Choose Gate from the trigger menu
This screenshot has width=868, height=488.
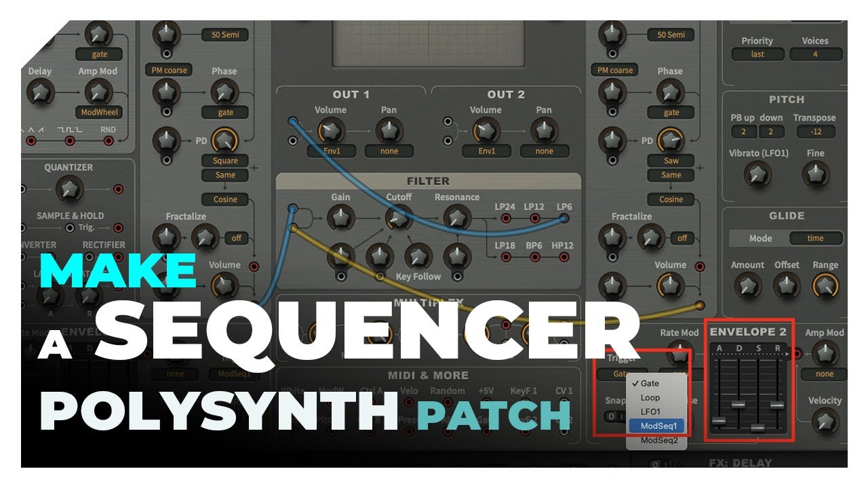[658, 384]
